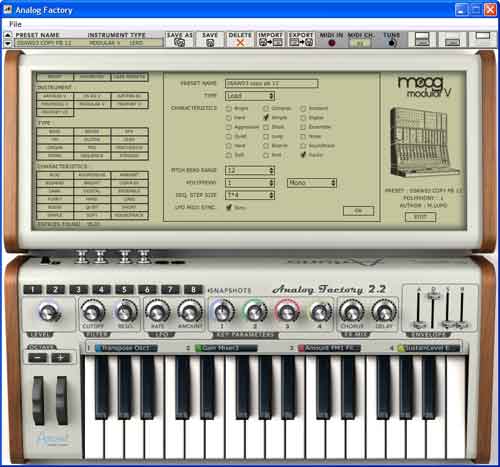The width and height of the screenshot is (500, 467).
Task: Check the Ambient characteristic checkbox
Action: [303, 109]
